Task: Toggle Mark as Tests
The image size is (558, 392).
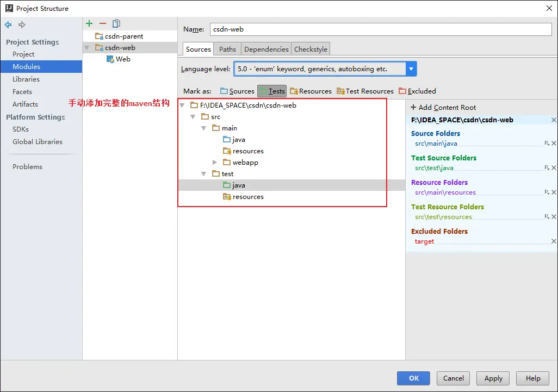Action: pos(272,91)
